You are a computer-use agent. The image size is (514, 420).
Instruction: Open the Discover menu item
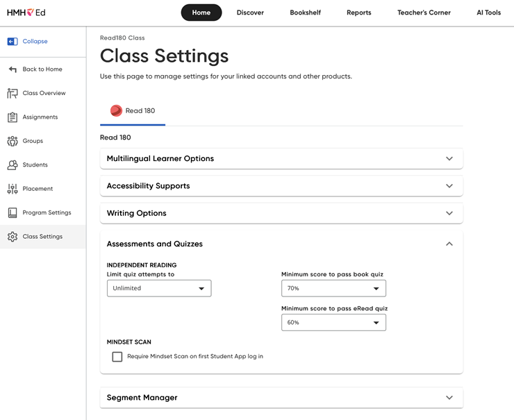click(250, 12)
